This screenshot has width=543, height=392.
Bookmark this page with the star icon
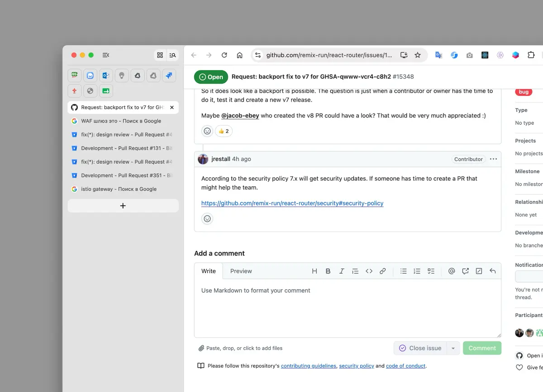(x=418, y=55)
